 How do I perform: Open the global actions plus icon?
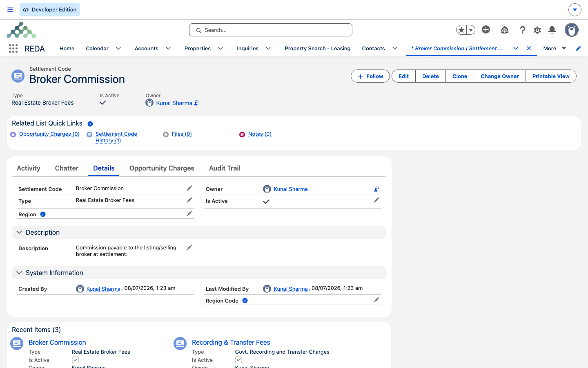486,29
